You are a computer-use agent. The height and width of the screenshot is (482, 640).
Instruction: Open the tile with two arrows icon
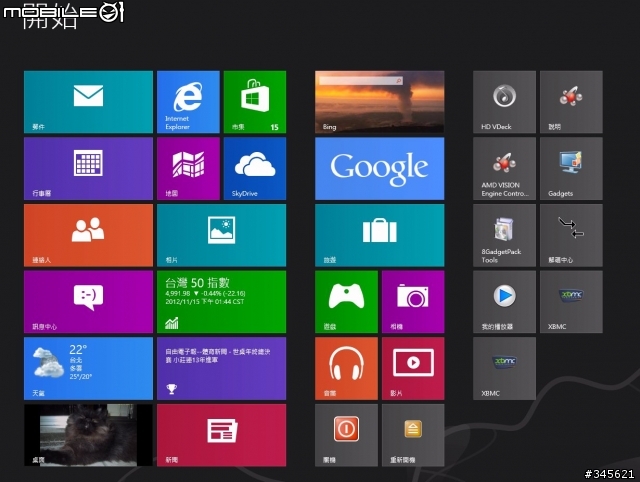[x=571, y=235]
